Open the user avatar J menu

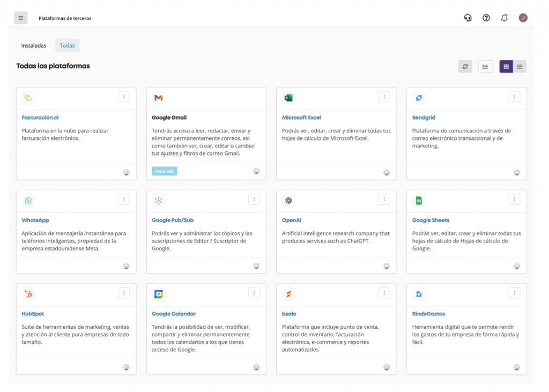click(523, 18)
